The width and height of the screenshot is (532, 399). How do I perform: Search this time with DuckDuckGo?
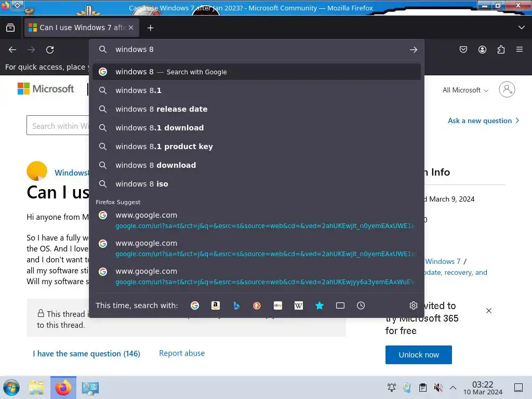[257, 305]
